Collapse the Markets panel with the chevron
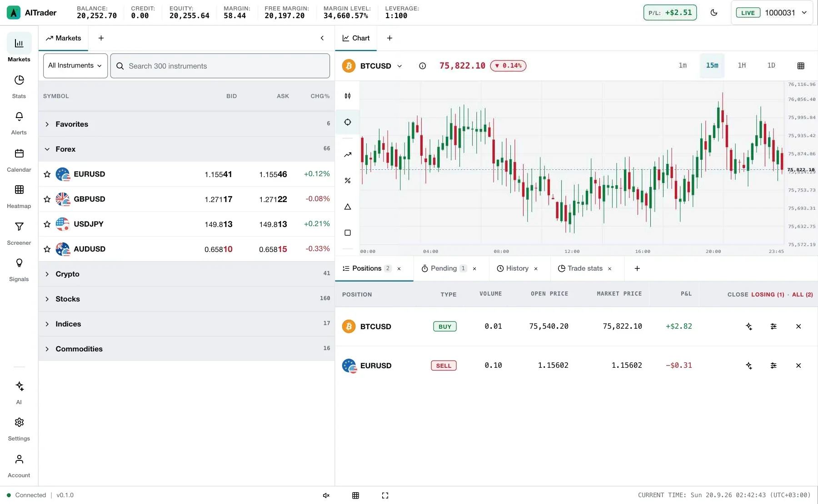This screenshot has width=818, height=504. pyautogui.click(x=322, y=38)
